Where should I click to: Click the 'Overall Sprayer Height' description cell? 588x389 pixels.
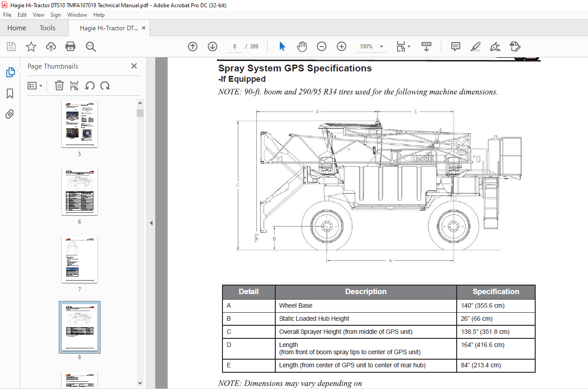tap(366, 332)
